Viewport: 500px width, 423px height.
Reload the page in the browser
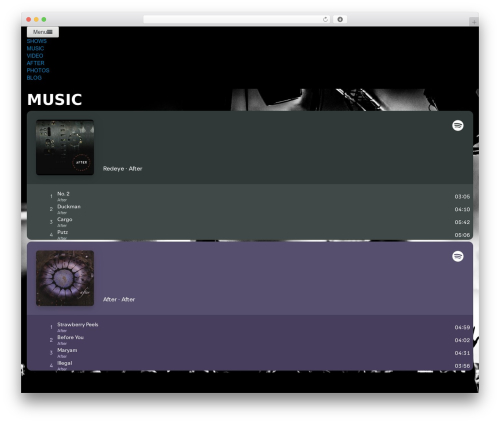325,19
